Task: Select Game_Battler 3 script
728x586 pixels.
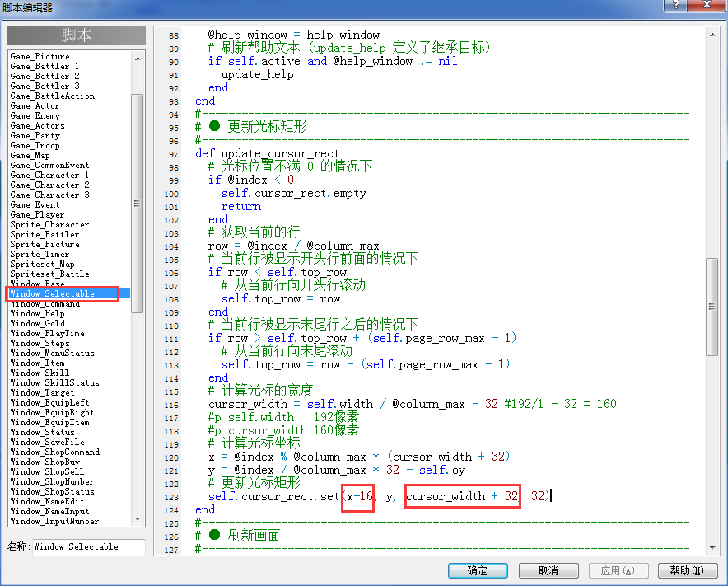Action: [x=44, y=86]
